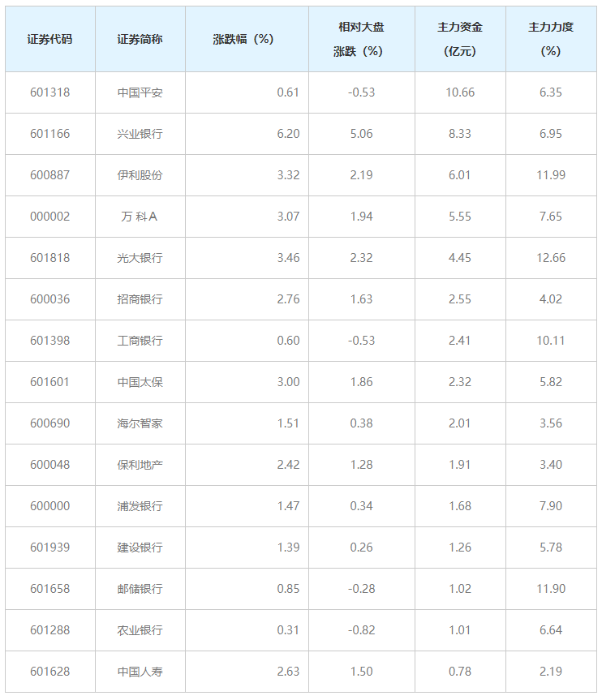Image resolution: width=602 pixels, height=700 pixels.
Task: Choose the 保利地产 stock name
Action: tap(140, 465)
